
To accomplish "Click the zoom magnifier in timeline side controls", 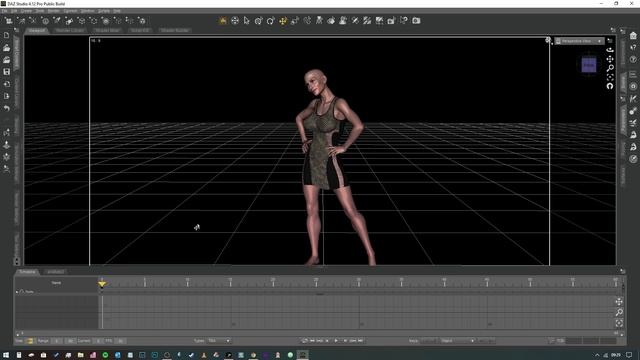I will (619, 312).
